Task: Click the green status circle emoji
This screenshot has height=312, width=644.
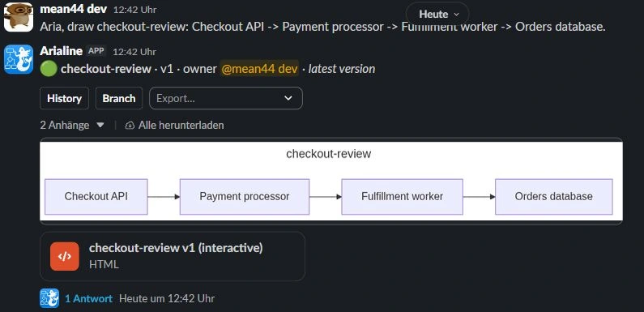Action: click(x=49, y=69)
